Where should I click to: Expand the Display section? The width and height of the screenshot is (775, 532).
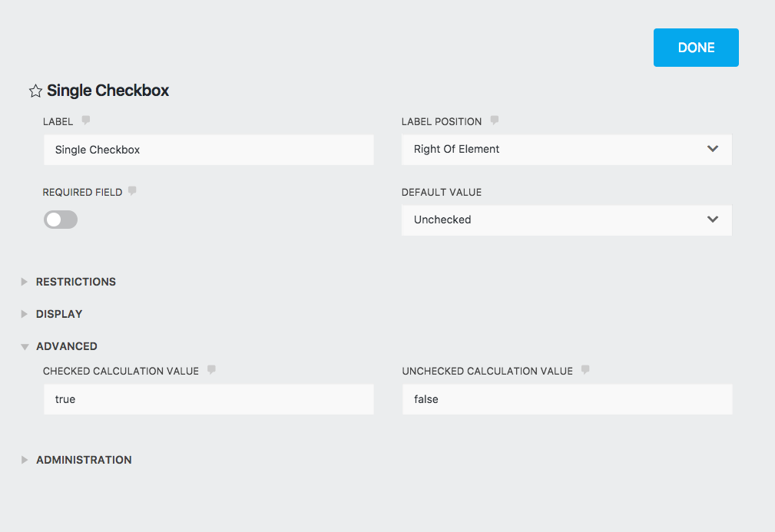tap(59, 314)
